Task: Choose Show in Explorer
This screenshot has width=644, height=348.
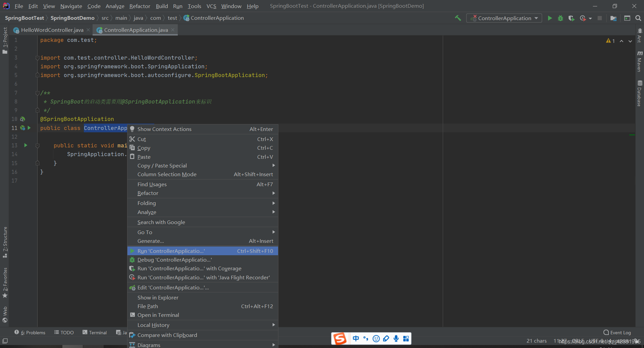Action: point(203,297)
